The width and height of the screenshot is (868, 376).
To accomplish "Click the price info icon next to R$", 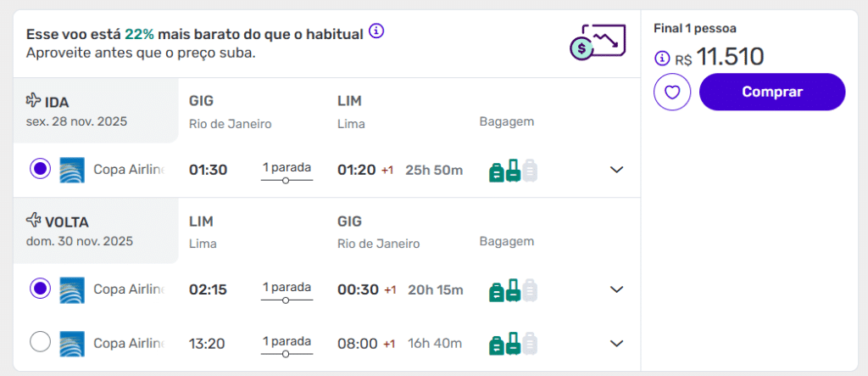I will (662, 59).
